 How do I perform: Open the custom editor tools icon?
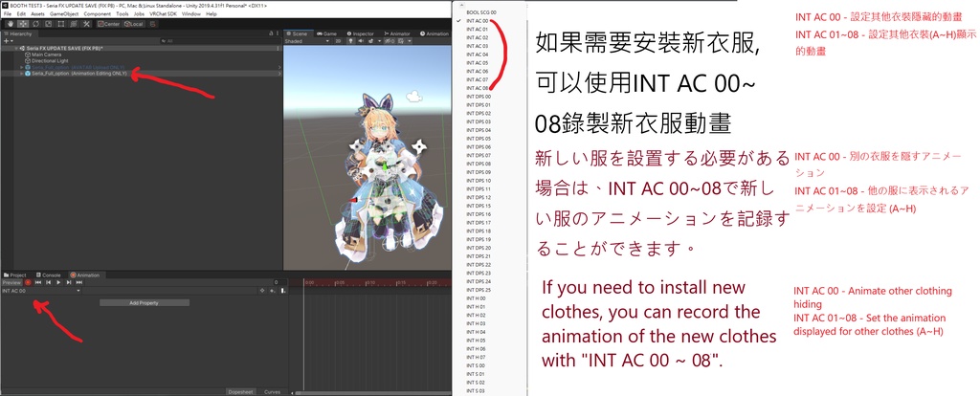(86, 24)
